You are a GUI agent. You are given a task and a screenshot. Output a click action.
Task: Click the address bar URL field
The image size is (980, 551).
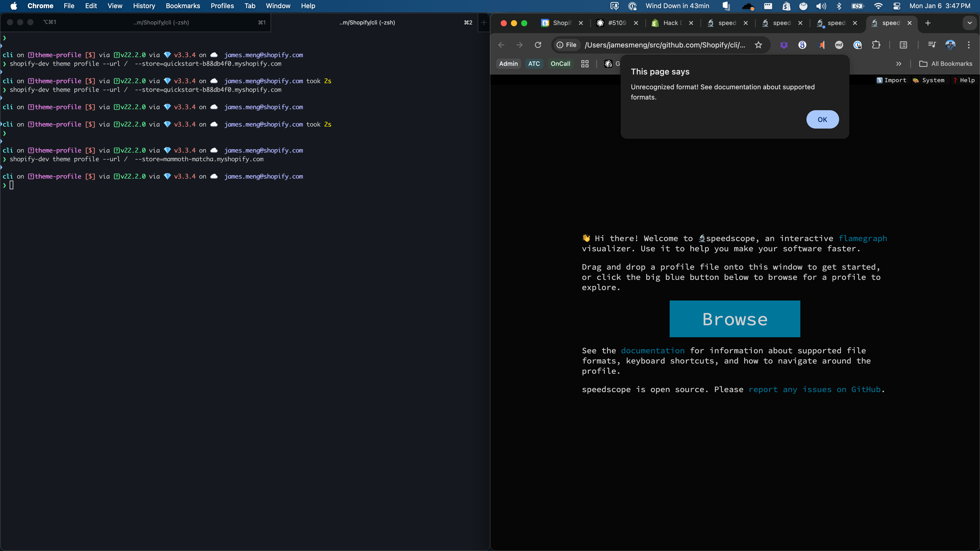(x=665, y=45)
